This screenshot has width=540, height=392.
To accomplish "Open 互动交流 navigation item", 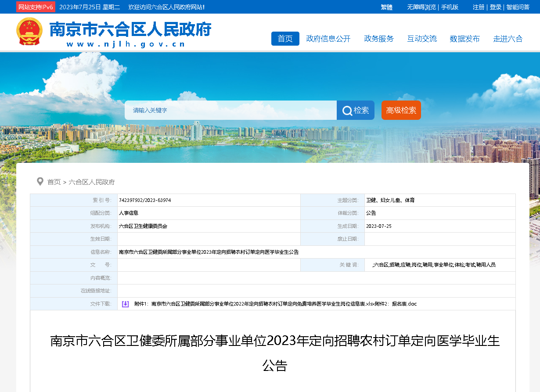I will tap(421, 39).
